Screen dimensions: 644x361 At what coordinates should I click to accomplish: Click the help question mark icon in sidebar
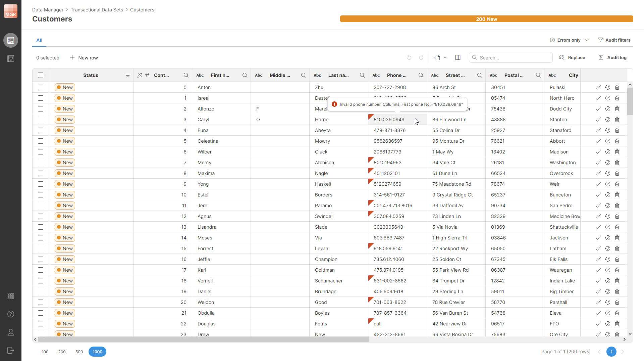[11, 314]
